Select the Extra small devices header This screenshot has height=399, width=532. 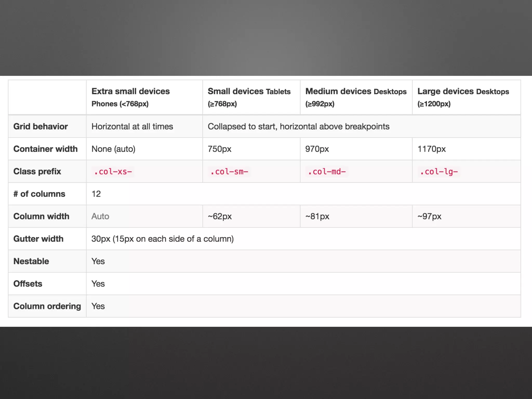tap(130, 91)
